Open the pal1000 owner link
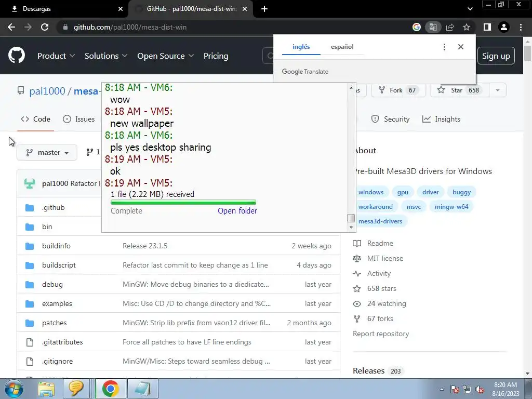 coord(47,91)
